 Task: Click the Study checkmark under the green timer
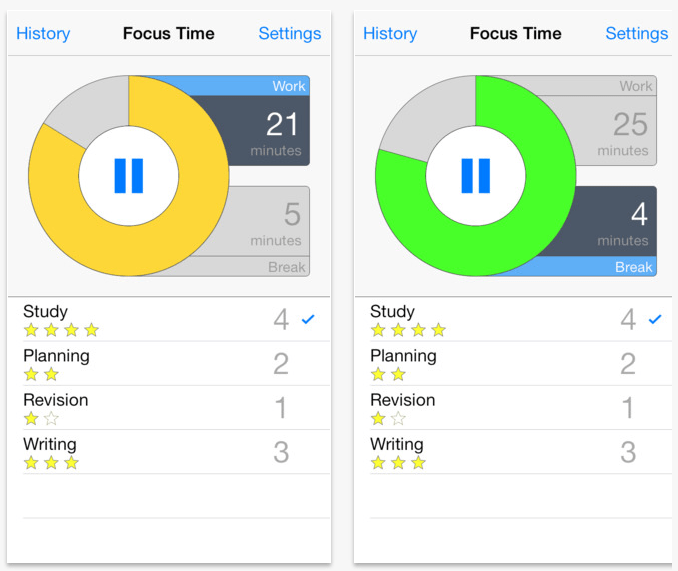655,319
